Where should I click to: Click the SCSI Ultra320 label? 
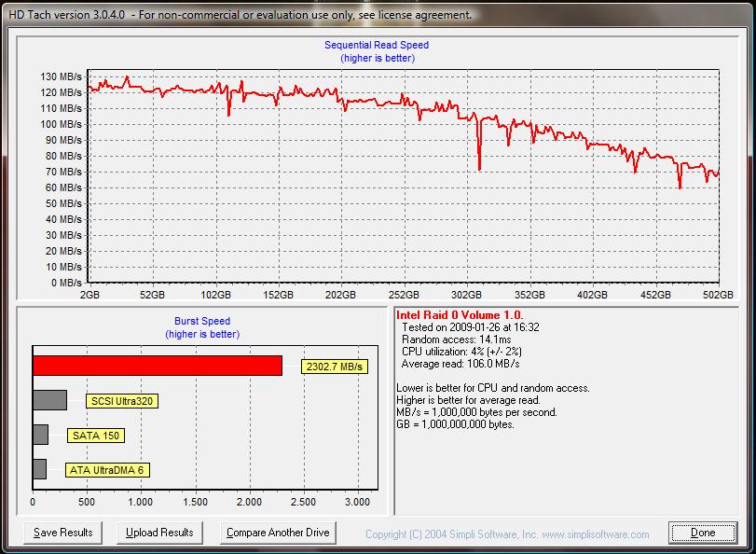pyautogui.click(x=121, y=402)
